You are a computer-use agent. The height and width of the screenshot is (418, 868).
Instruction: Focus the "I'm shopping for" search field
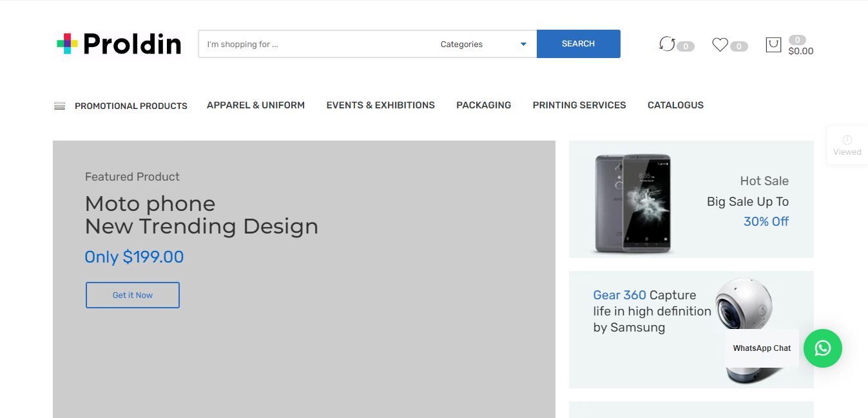tap(316, 44)
